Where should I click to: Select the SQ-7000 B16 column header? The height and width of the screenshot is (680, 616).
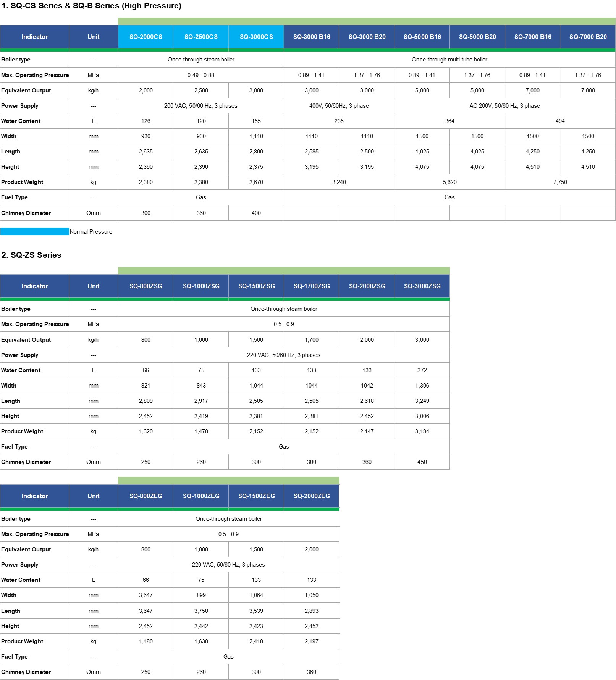tap(532, 37)
